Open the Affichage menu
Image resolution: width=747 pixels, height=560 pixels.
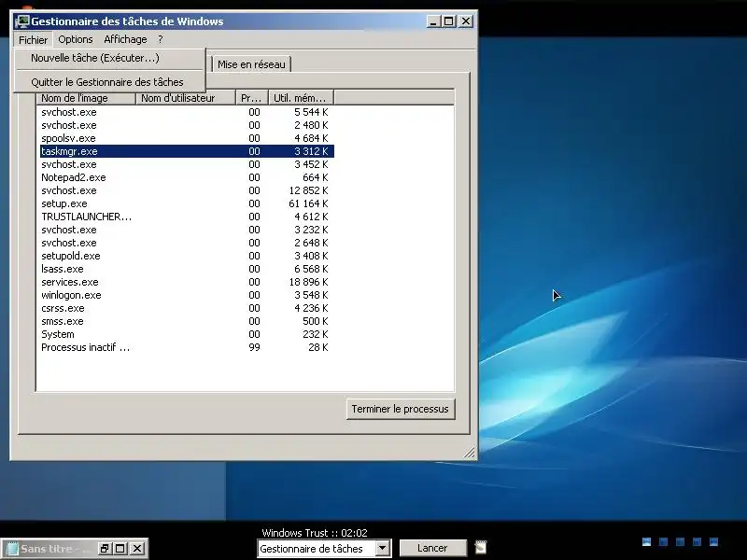(x=126, y=39)
